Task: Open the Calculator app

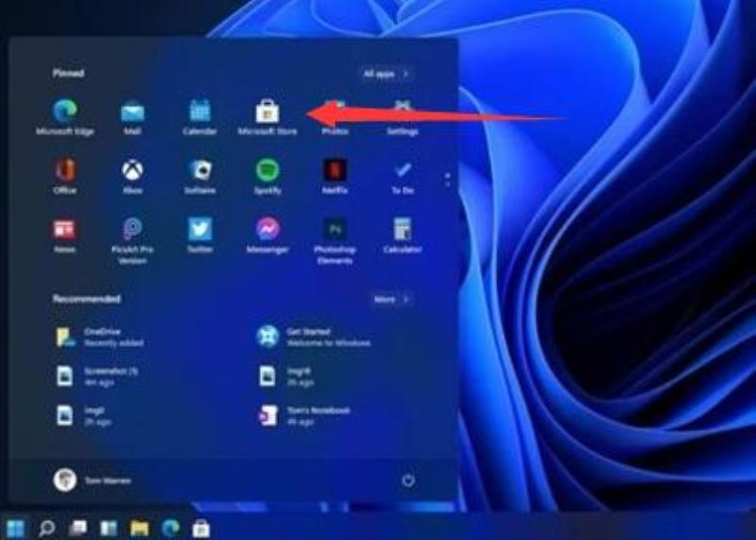Action: point(403,236)
